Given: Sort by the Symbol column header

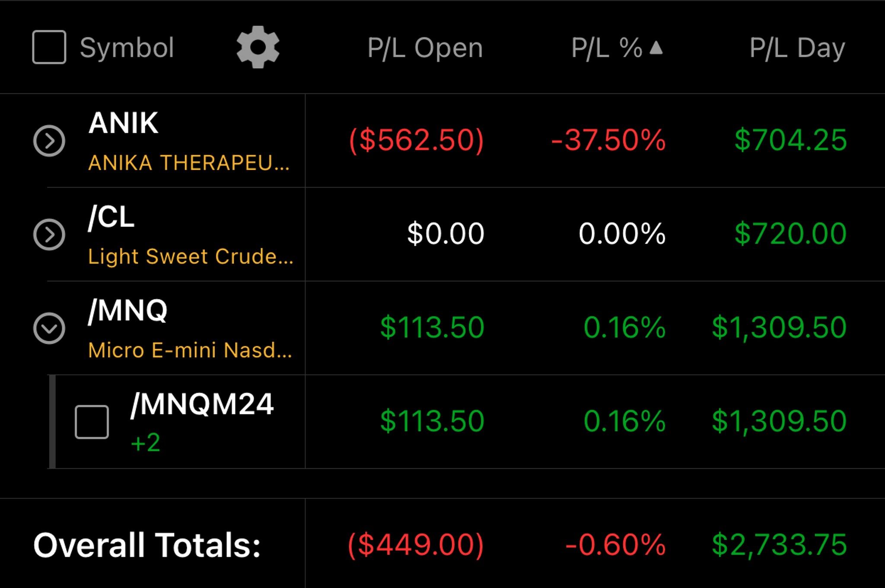Looking at the screenshot, I should point(127,48).
